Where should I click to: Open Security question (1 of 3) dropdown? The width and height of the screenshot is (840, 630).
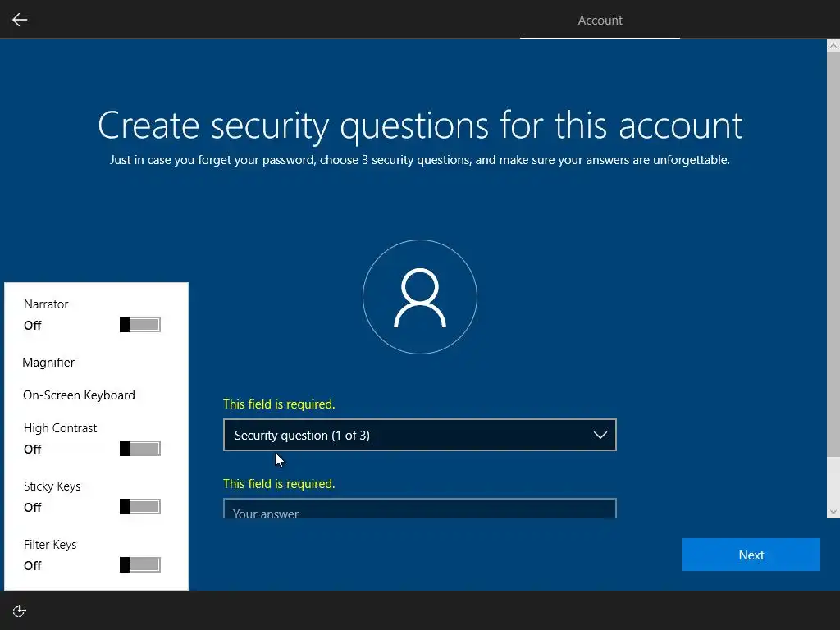coord(419,435)
